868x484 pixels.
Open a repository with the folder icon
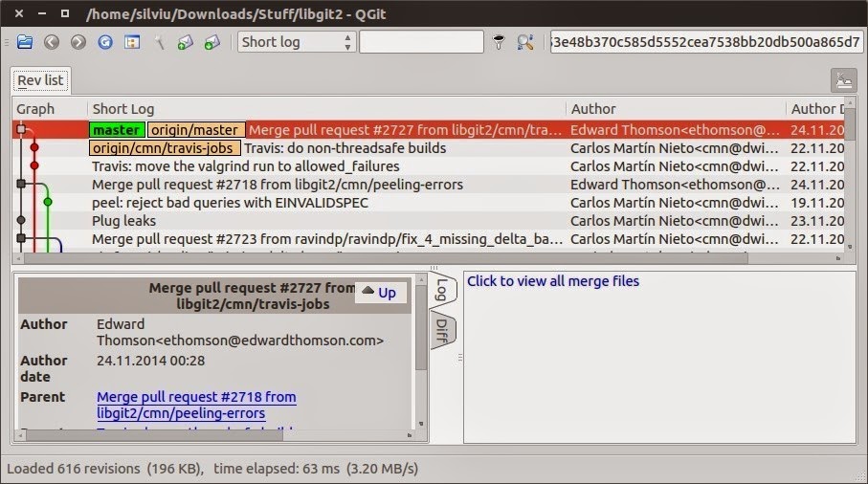click(x=24, y=42)
